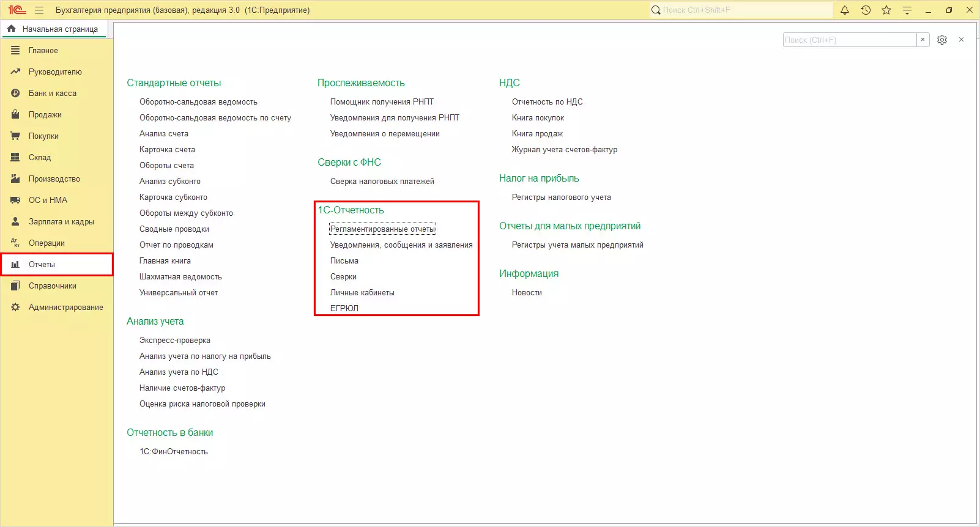The width and height of the screenshot is (980, 527).
Task: Open the Анализ субконто report
Action: coord(170,181)
